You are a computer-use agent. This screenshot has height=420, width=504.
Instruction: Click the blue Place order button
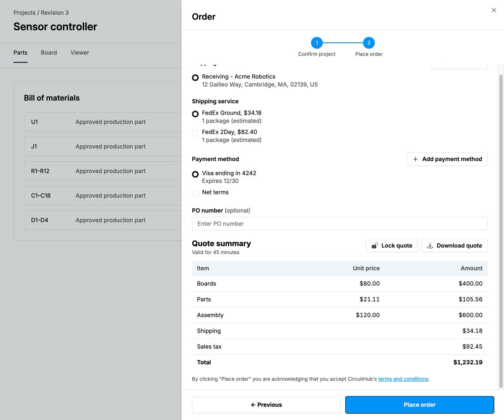coord(420,405)
